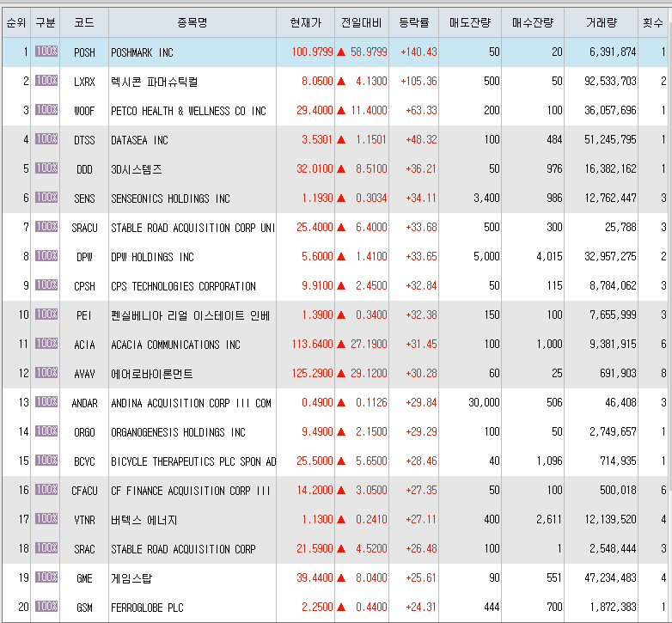Click price 100.9799 for POSH
Viewport: 672px width, 623px height.
click(x=313, y=52)
